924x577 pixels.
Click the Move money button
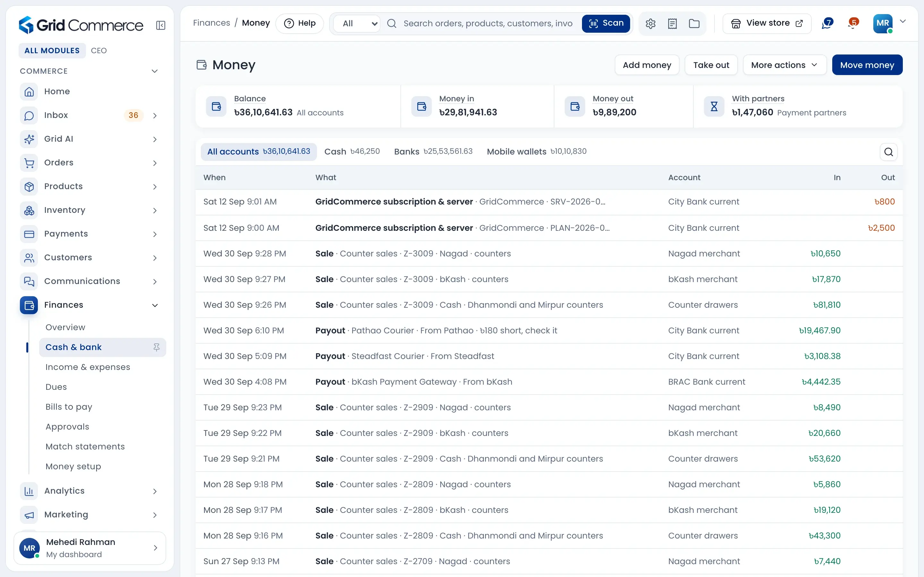coord(867,65)
